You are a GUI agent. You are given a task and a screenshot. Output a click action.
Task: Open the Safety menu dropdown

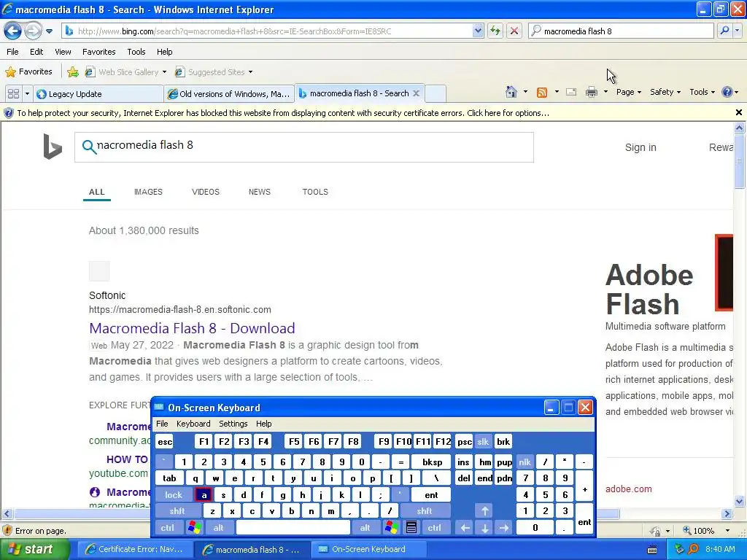(665, 92)
